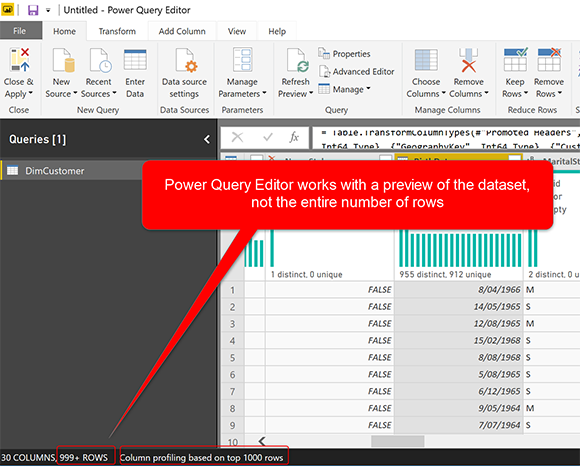Open query Properties
This screenshot has height=466, width=580.
344,54
